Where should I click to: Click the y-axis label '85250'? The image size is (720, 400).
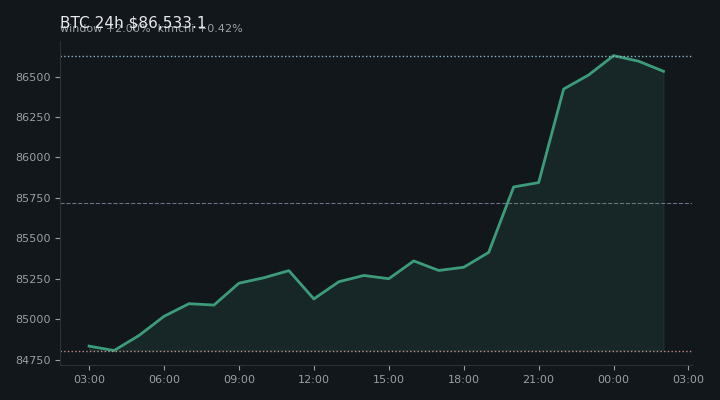[x=33, y=279]
